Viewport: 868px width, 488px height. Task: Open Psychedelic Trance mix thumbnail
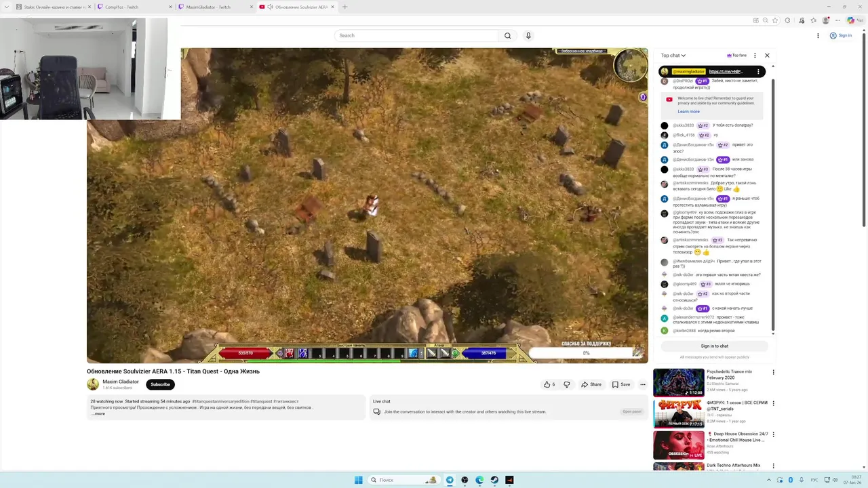678,382
